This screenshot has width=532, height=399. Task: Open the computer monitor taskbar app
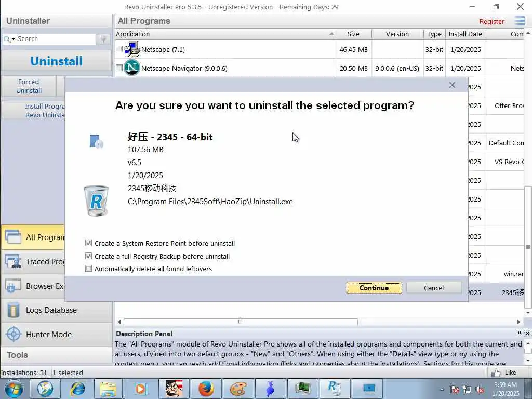tap(302, 389)
